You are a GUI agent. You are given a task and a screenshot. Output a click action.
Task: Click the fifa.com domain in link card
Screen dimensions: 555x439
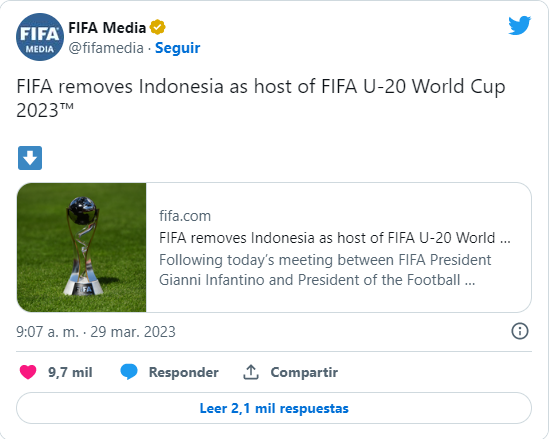(185, 216)
